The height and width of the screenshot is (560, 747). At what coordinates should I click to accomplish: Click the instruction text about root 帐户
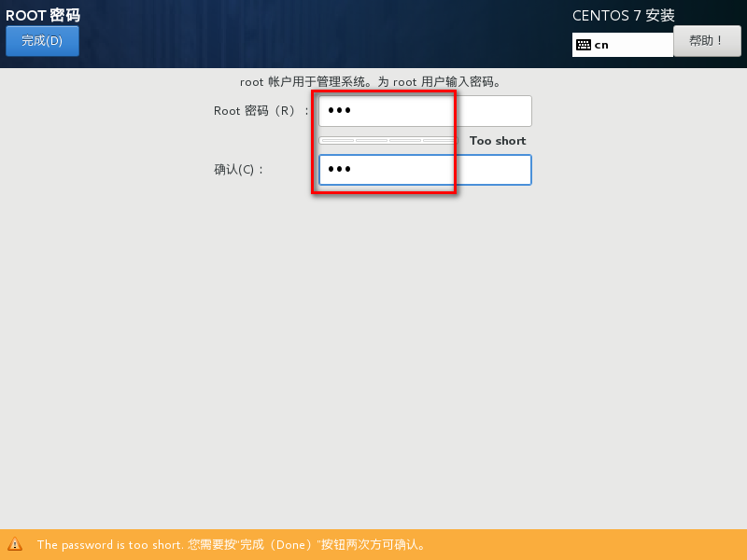[x=371, y=81]
